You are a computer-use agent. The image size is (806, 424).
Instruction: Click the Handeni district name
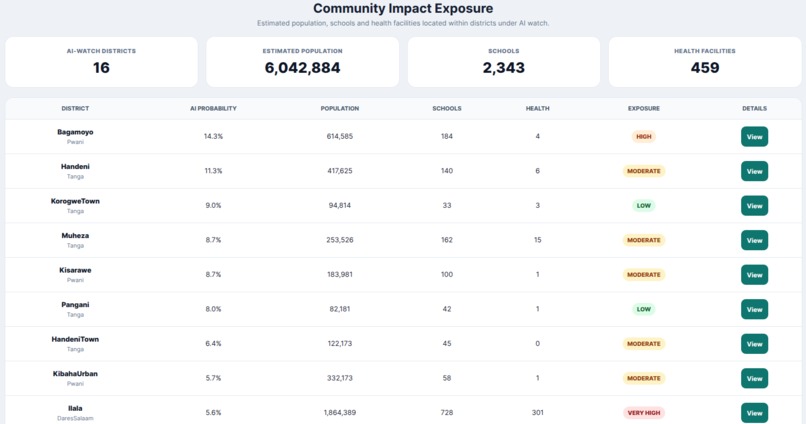click(75, 167)
